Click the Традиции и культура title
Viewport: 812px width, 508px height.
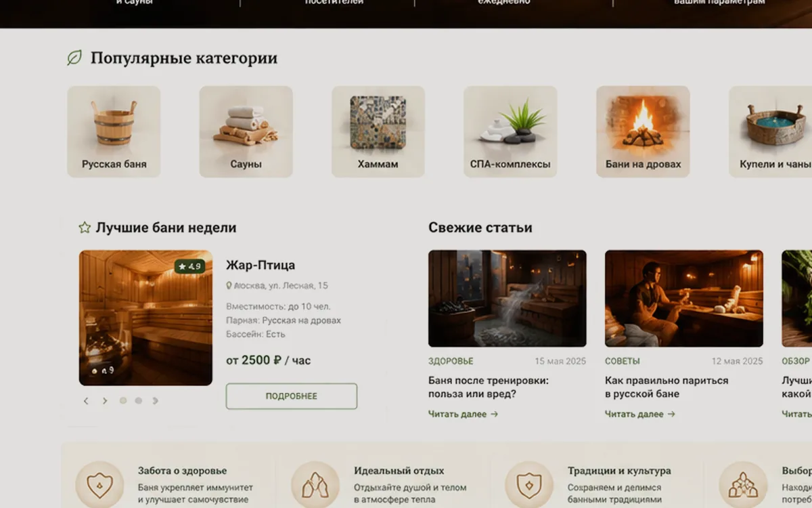pos(619,471)
